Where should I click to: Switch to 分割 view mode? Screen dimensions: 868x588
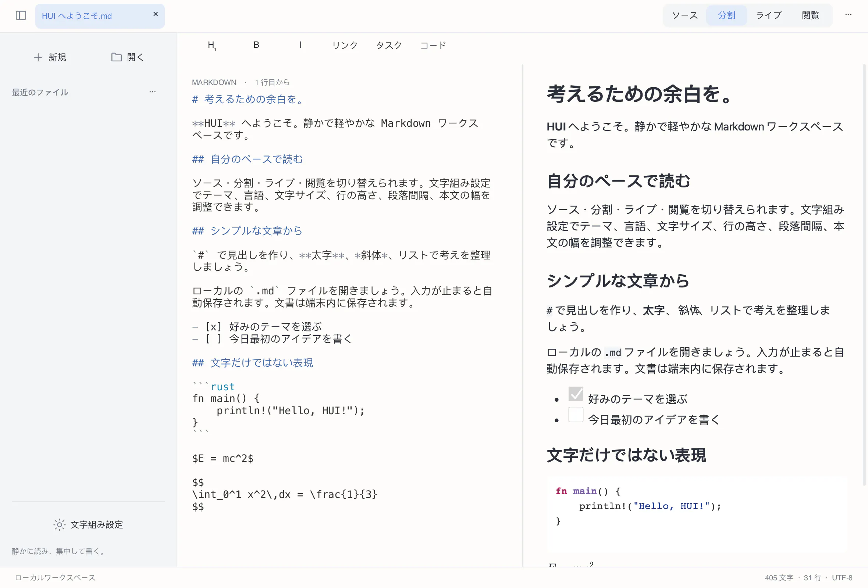coord(726,15)
